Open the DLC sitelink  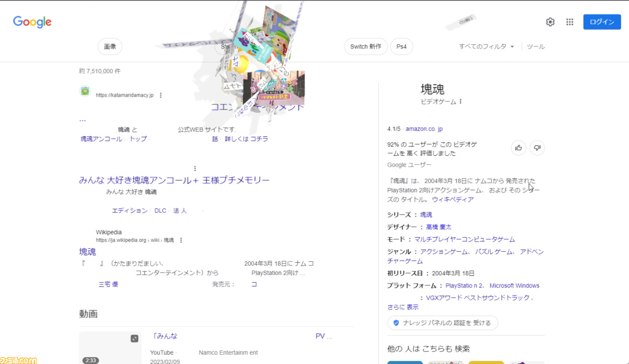(160, 210)
